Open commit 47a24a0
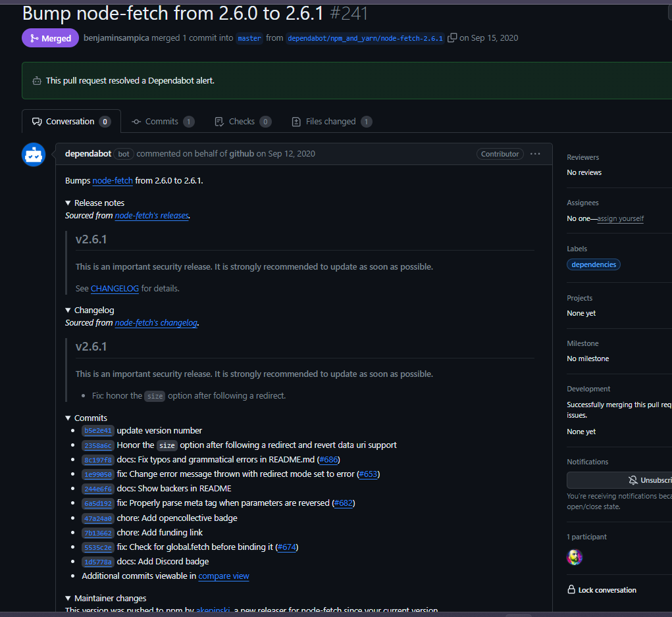The width and height of the screenshot is (672, 617). click(97, 518)
